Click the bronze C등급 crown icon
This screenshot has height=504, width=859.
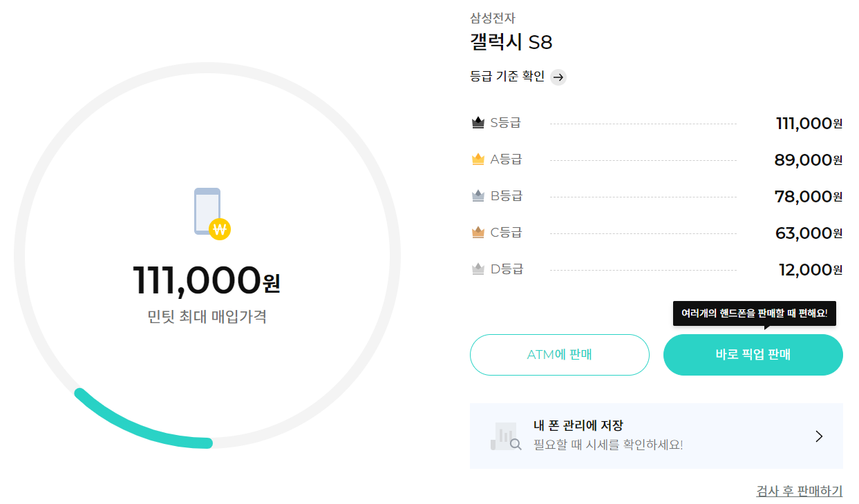point(478,233)
